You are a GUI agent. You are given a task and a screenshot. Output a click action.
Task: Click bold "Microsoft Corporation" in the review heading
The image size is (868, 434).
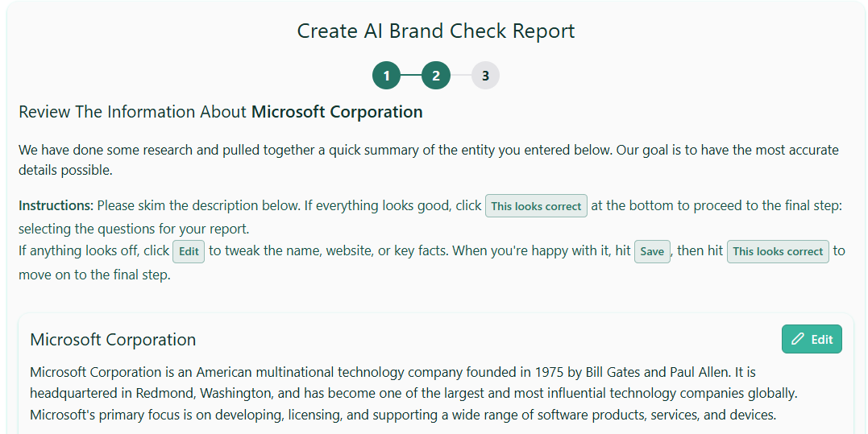pos(337,112)
